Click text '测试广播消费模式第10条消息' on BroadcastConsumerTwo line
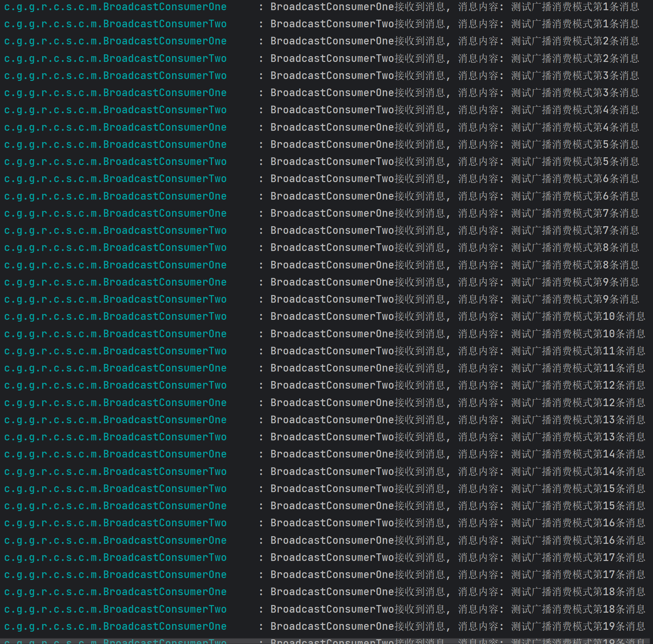This screenshot has width=653, height=644. [x=578, y=317]
